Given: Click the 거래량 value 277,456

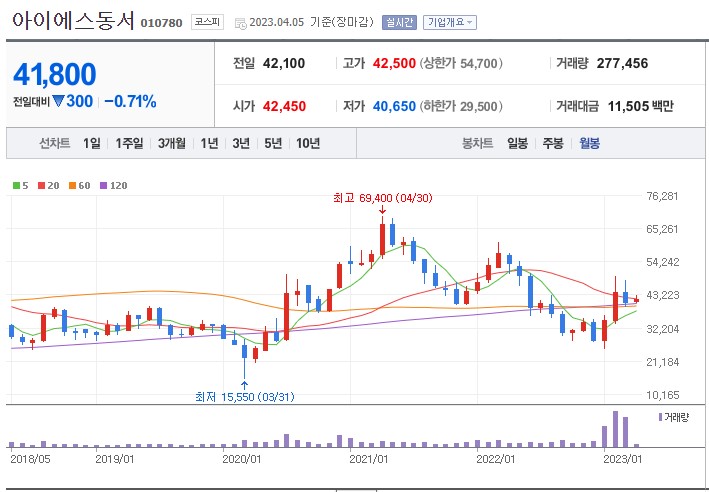Looking at the screenshot, I should 622,63.
